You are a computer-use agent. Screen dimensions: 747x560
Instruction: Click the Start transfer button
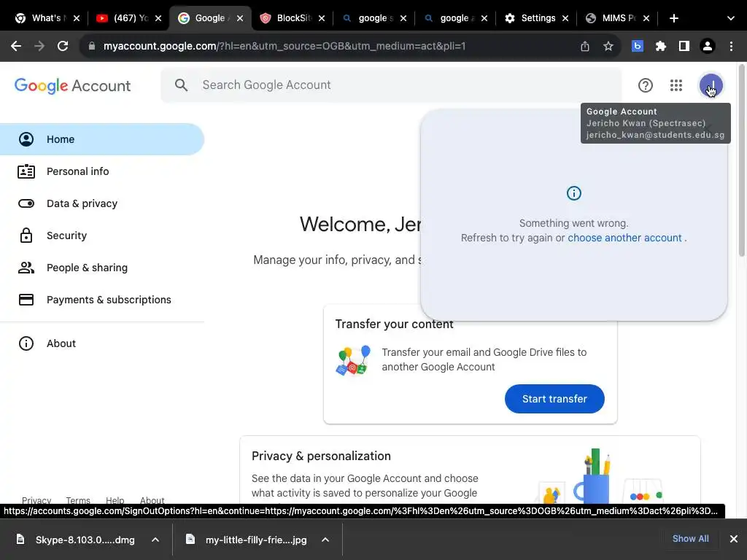pos(554,399)
